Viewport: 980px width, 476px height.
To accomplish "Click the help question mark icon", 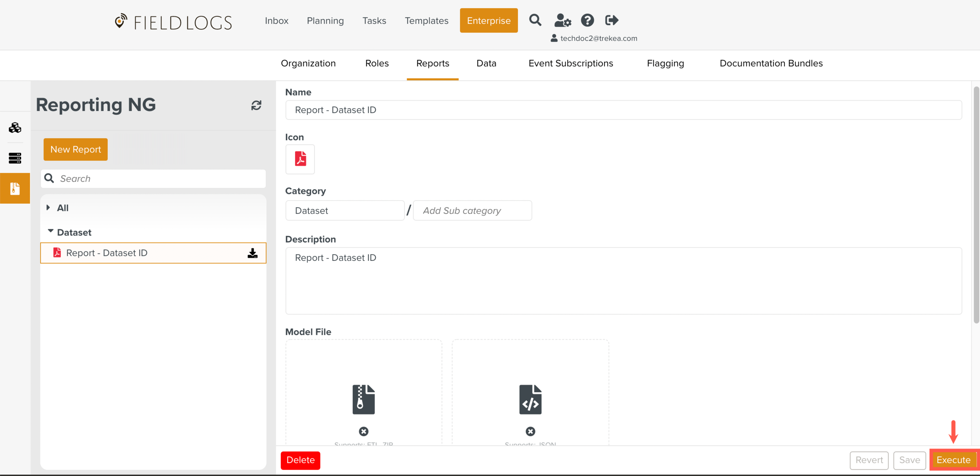I will coord(587,20).
